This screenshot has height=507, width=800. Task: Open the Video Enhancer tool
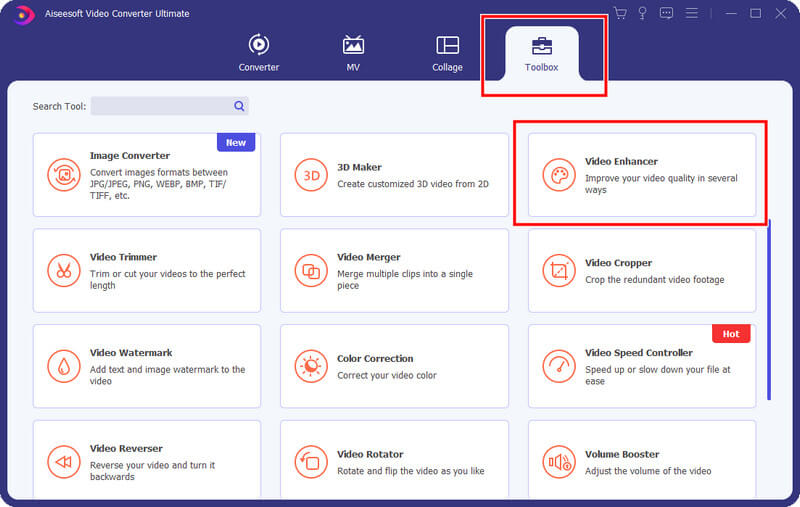[641, 175]
